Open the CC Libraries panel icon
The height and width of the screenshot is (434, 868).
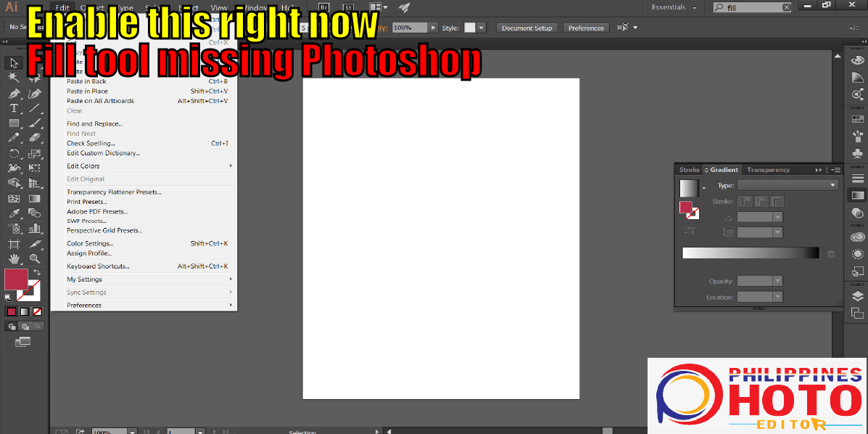click(857, 237)
